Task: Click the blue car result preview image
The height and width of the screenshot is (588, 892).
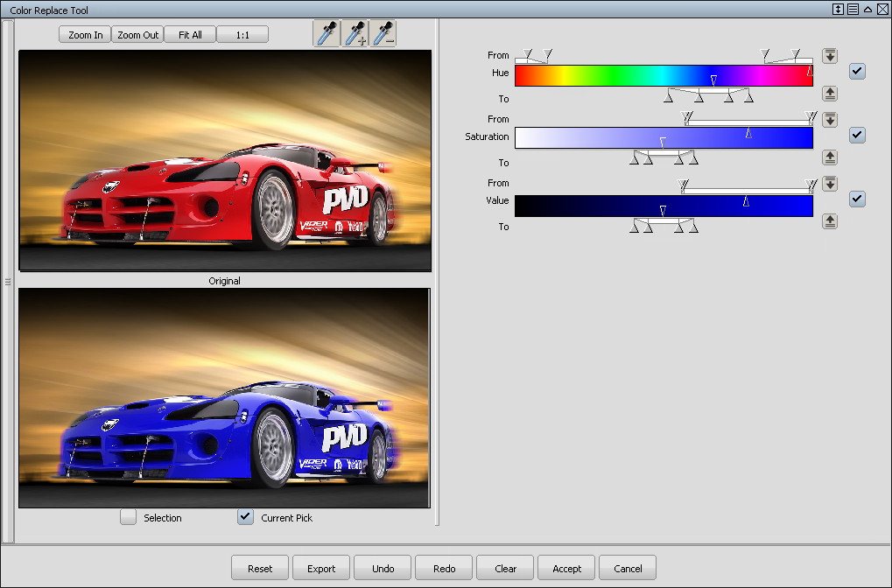Action: 225,398
